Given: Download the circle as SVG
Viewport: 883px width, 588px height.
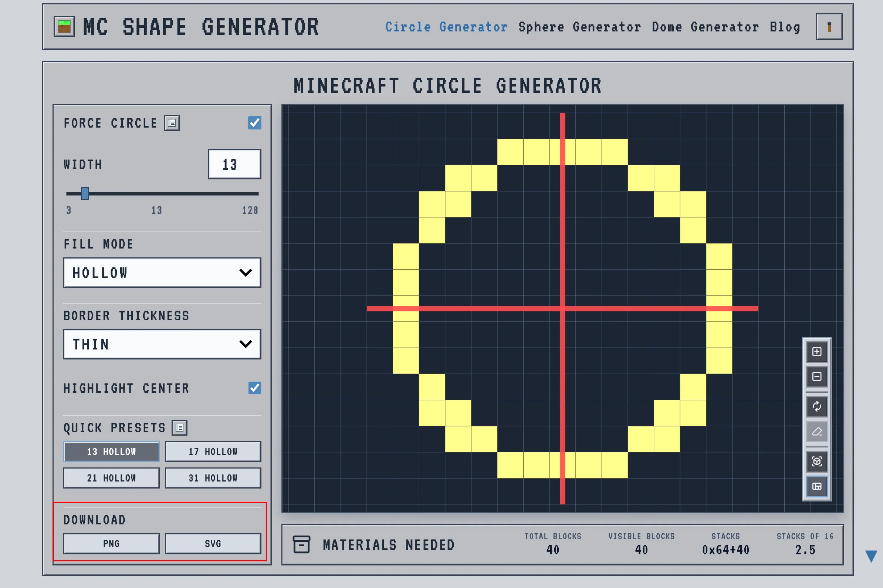Looking at the screenshot, I should [213, 544].
